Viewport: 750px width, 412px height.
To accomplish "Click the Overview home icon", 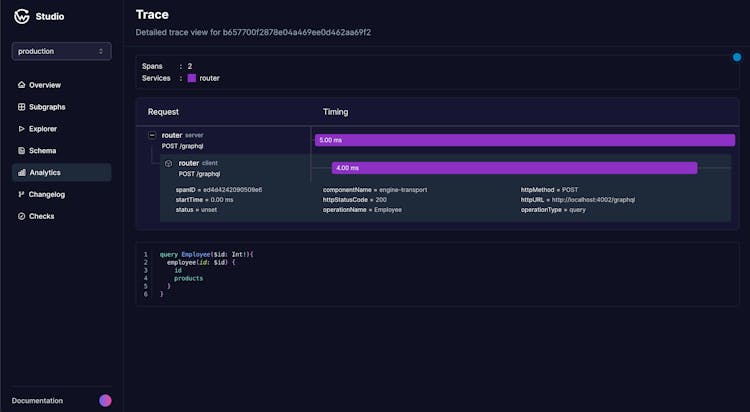I will (x=22, y=85).
